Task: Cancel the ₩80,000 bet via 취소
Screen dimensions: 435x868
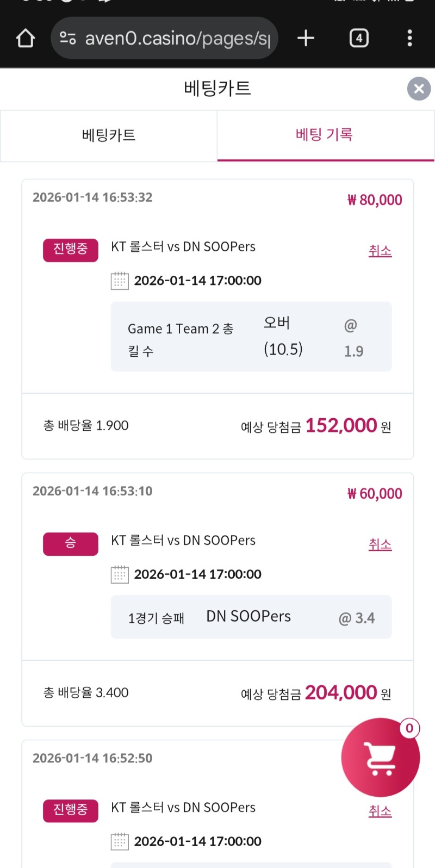Action: pyautogui.click(x=380, y=251)
